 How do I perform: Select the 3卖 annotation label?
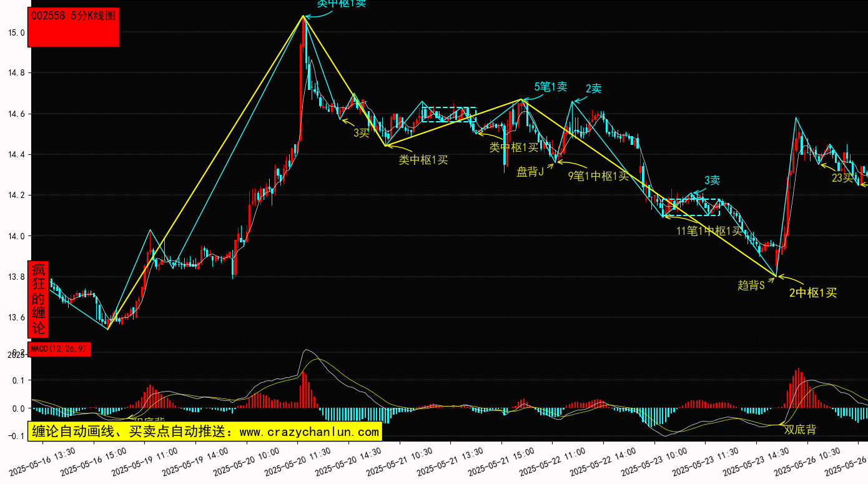click(713, 180)
